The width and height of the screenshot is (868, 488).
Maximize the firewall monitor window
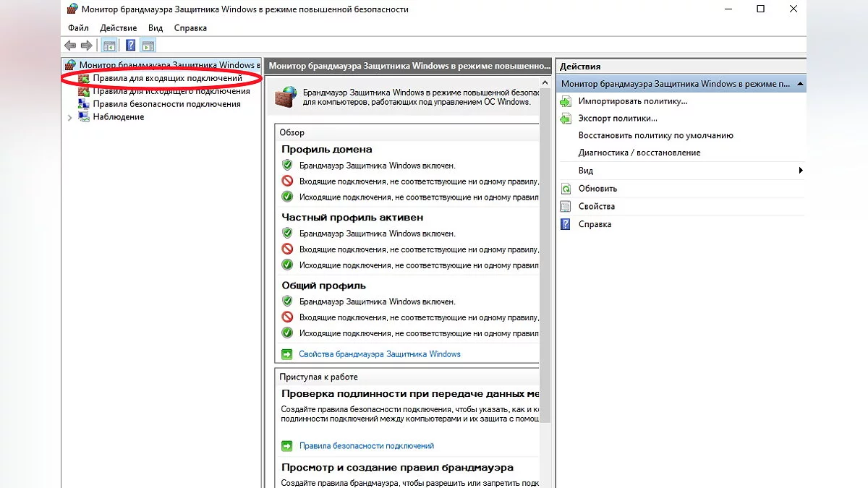coord(761,9)
